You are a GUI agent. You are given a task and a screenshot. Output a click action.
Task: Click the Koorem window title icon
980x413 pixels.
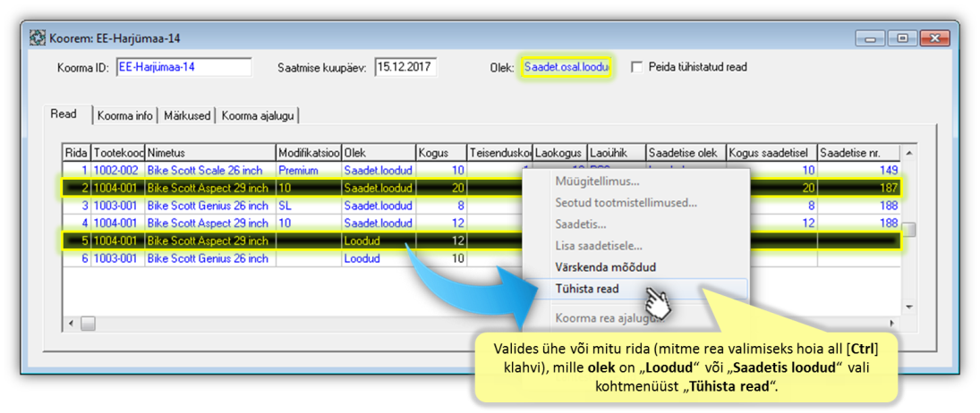tap(38, 38)
